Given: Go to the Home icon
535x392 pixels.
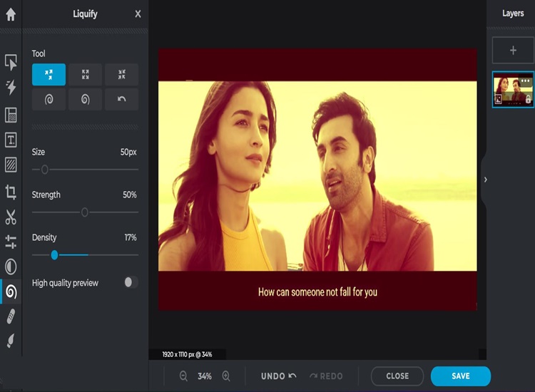Looking at the screenshot, I should [11, 14].
